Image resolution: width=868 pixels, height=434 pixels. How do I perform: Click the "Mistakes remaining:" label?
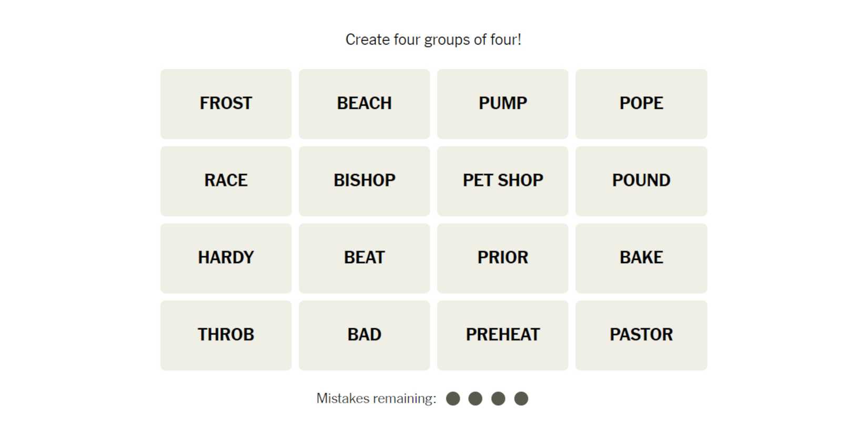coord(376,399)
